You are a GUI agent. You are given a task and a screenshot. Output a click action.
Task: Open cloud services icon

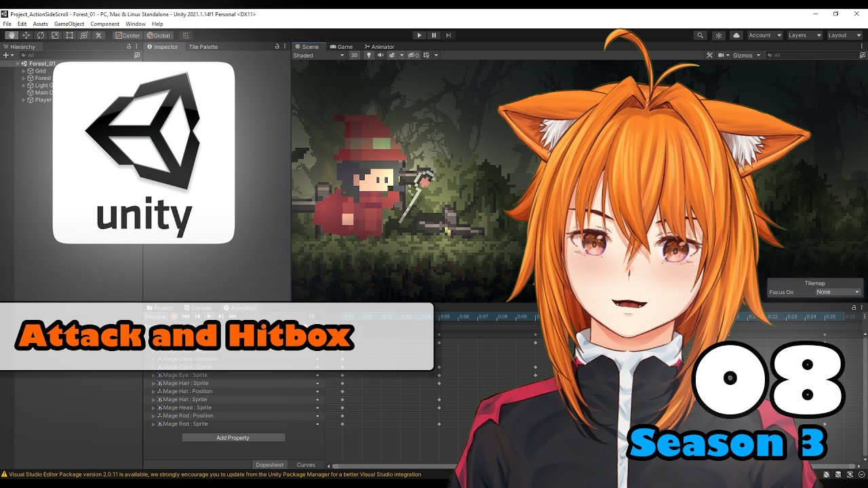(736, 35)
